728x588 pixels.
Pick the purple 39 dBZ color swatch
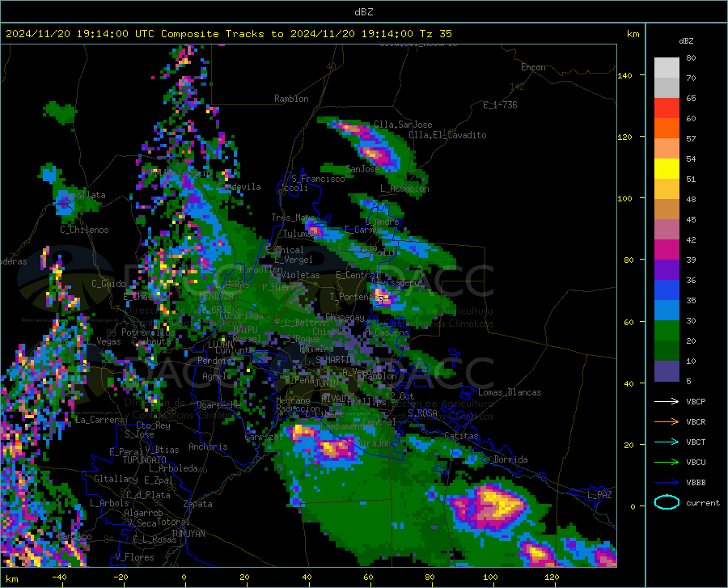(667, 269)
